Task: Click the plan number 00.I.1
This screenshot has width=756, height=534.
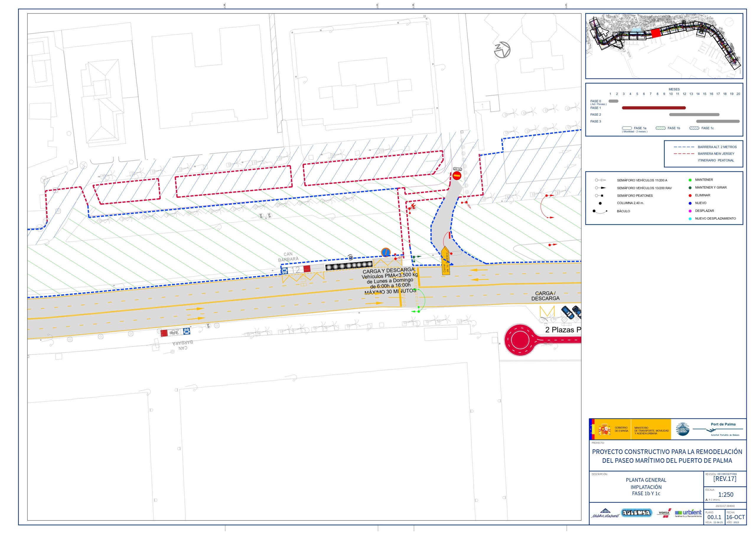Action: (x=714, y=517)
